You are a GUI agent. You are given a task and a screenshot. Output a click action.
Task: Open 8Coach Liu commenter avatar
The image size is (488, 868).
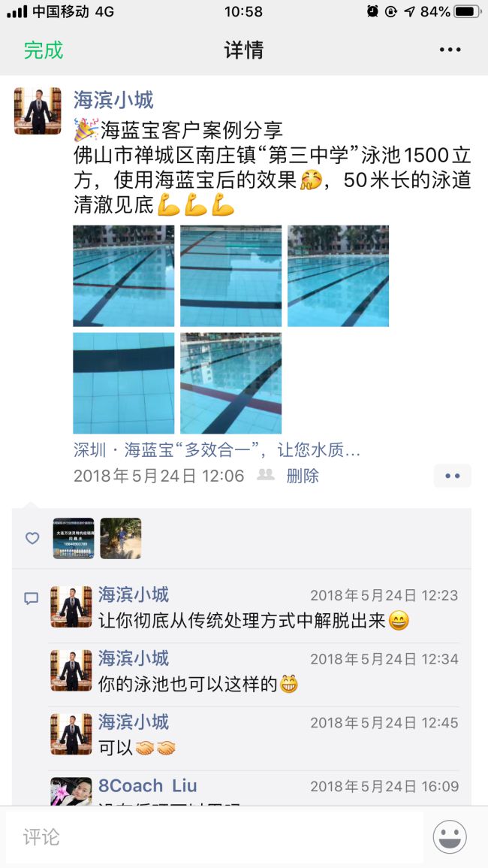(71, 791)
